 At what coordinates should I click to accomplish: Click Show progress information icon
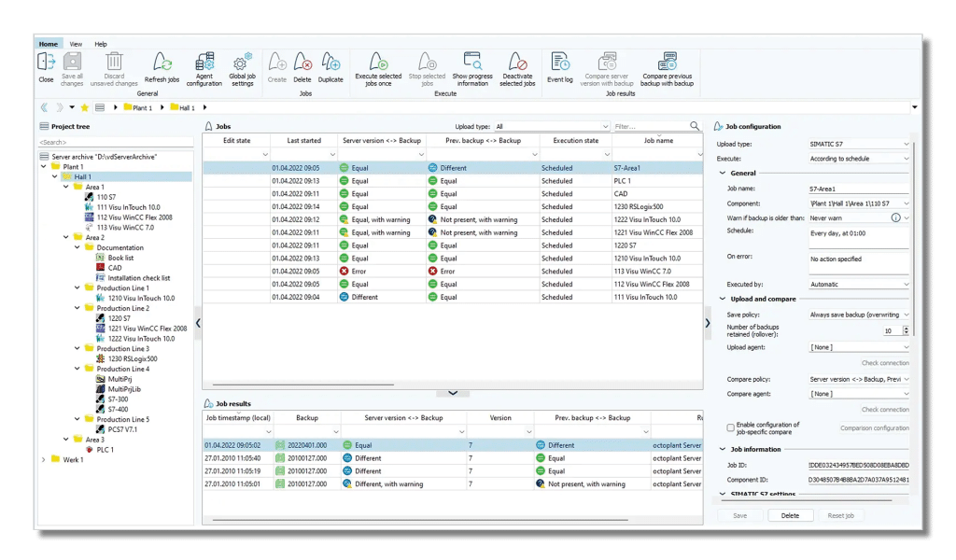point(472,62)
